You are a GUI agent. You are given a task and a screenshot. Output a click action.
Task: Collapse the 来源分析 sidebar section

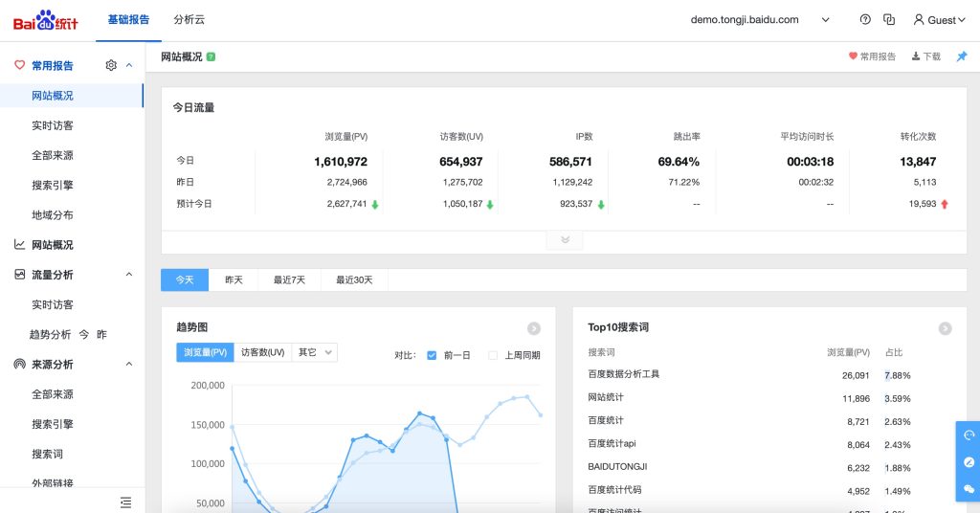129,364
